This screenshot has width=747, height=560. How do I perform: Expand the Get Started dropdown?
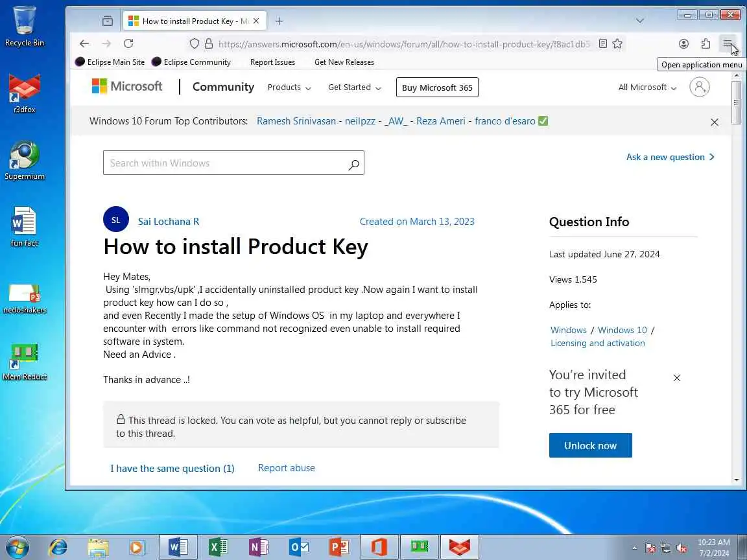[355, 87]
